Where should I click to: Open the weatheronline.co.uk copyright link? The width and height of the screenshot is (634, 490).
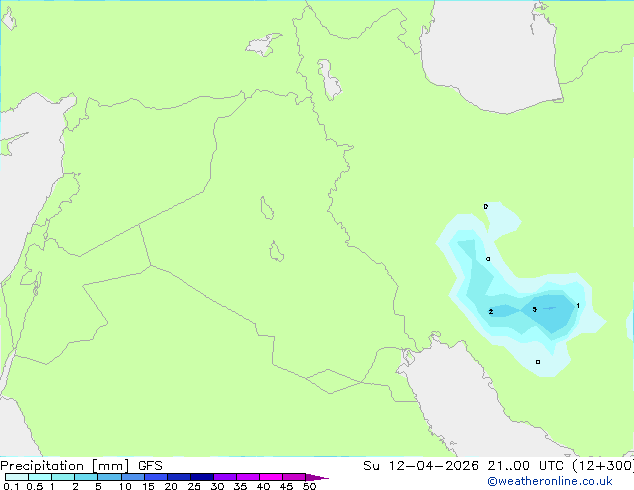[x=550, y=481]
